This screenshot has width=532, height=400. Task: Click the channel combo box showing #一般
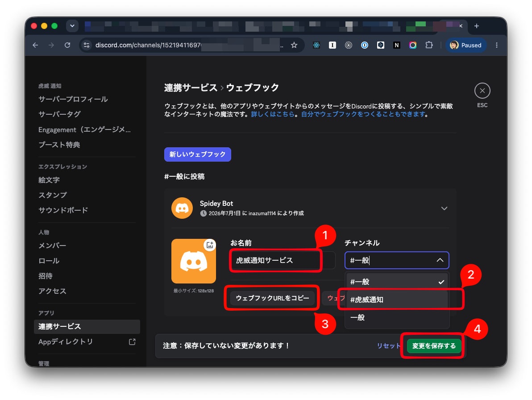click(397, 260)
